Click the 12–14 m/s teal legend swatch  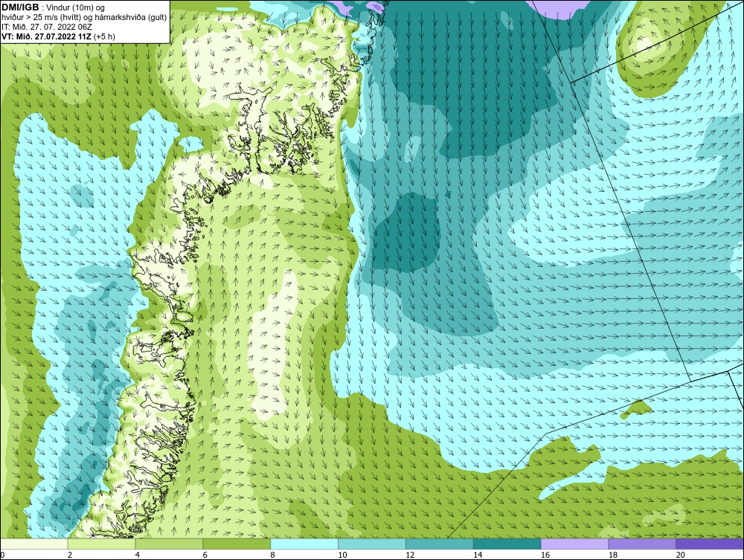440,544
